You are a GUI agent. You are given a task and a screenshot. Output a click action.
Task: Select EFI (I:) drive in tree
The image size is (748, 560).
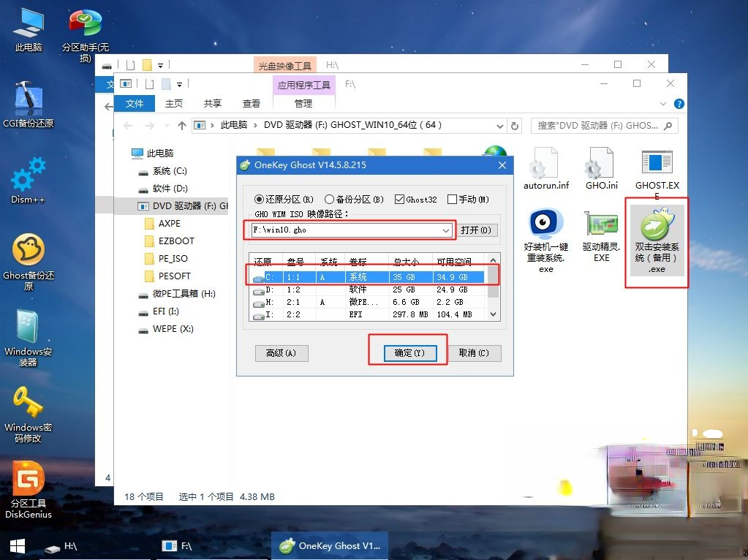coord(159,311)
